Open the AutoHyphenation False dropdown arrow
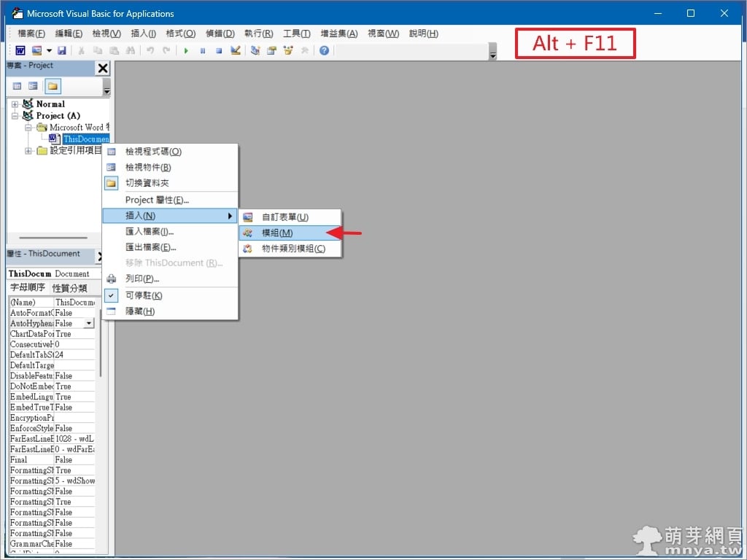Image resolution: width=747 pixels, height=560 pixels. 89,323
